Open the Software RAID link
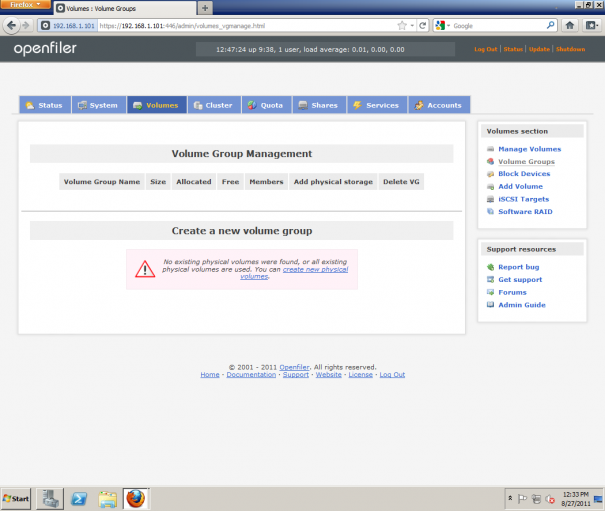 (525, 212)
